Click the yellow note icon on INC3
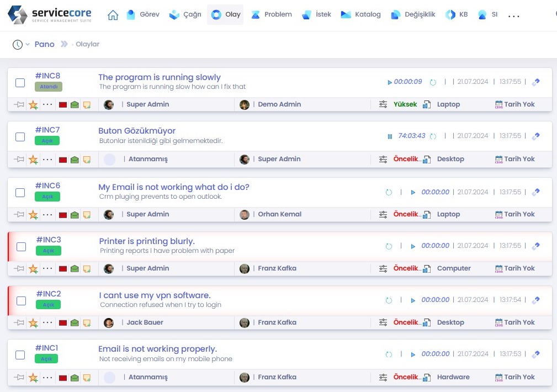The width and height of the screenshot is (557, 392). 87,269
